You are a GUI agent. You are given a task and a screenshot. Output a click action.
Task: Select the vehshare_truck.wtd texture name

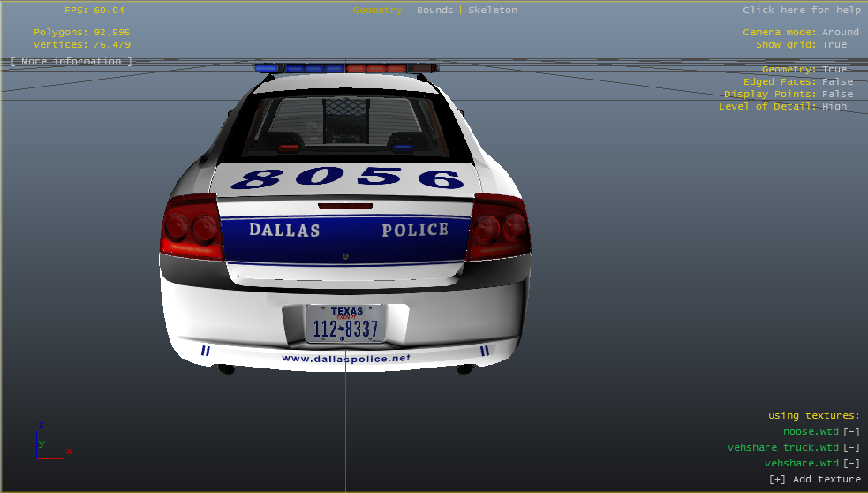[782, 447]
